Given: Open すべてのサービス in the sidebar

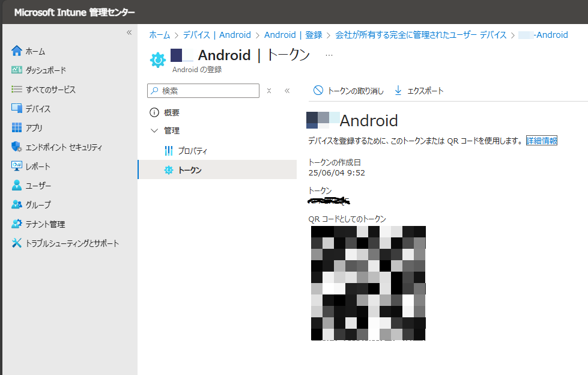Looking at the screenshot, I should pos(50,90).
